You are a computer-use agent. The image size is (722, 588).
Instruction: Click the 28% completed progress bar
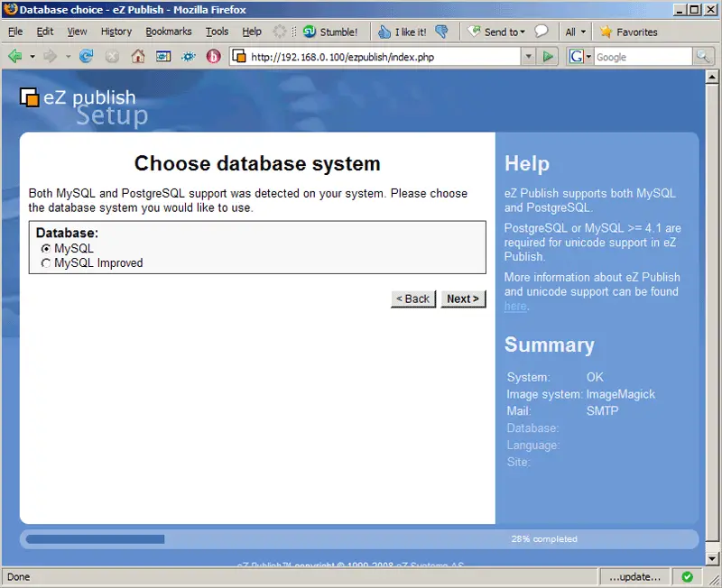[359, 538]
